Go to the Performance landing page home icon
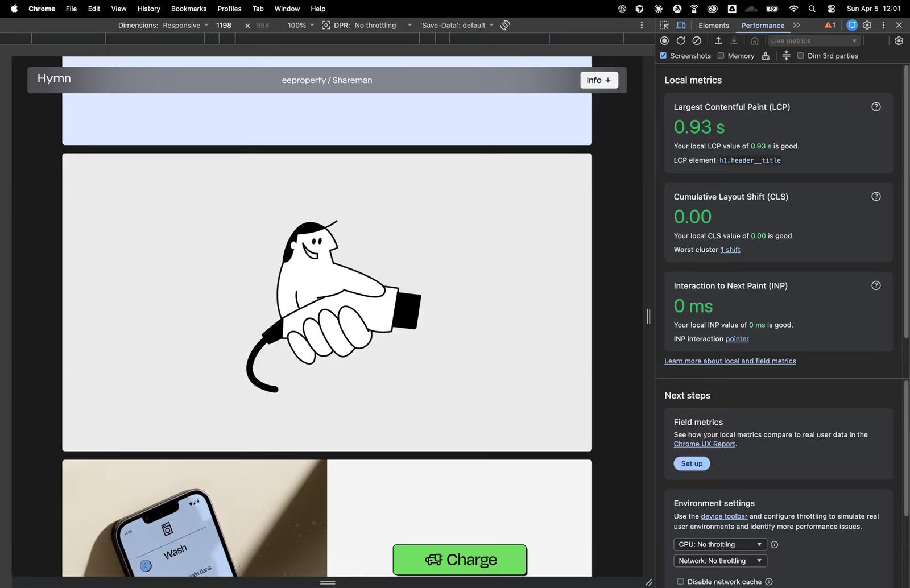Viewport: 910px width, 588px height. [755, 40]
